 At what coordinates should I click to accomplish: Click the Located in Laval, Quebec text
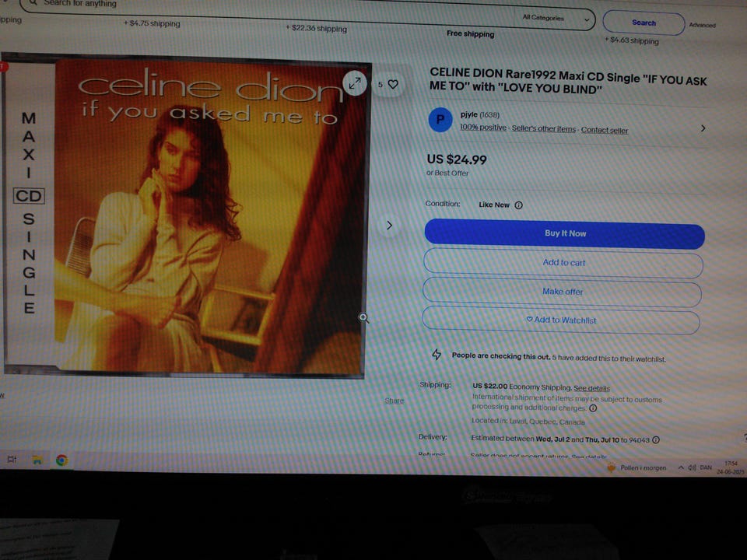tap(528, 422)
